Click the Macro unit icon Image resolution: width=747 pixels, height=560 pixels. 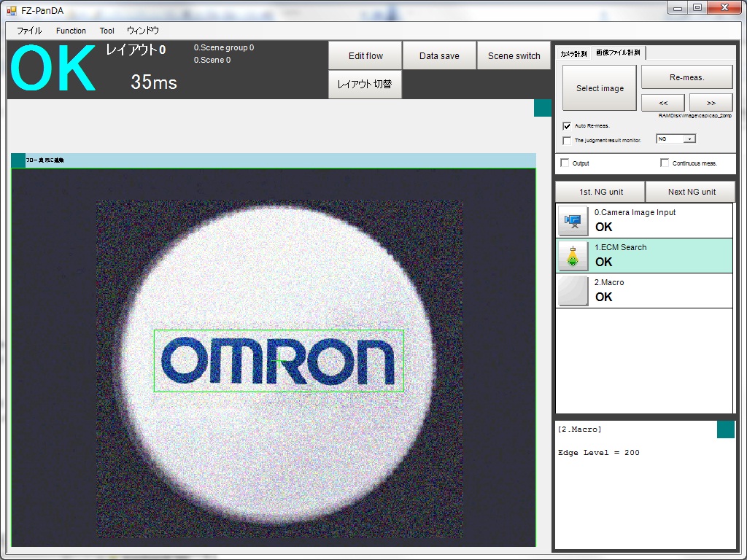click(573, 290)
